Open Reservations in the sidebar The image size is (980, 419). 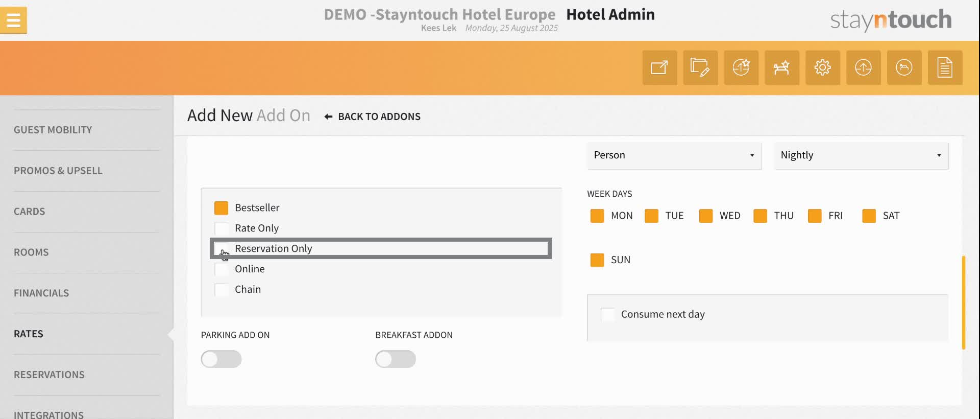coord(49,375)
